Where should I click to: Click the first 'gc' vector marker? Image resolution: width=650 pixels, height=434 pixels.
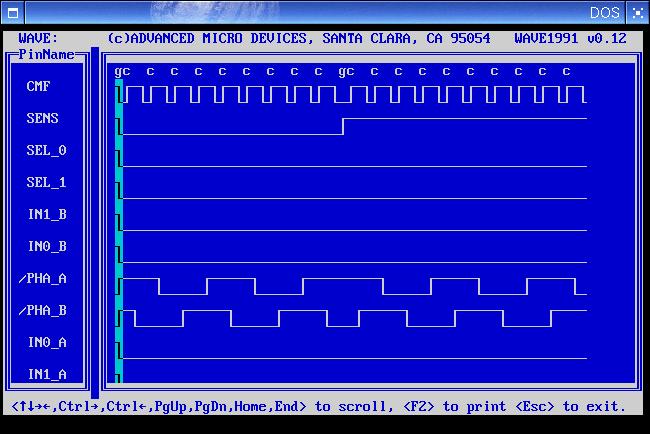(x=122, y=72)
